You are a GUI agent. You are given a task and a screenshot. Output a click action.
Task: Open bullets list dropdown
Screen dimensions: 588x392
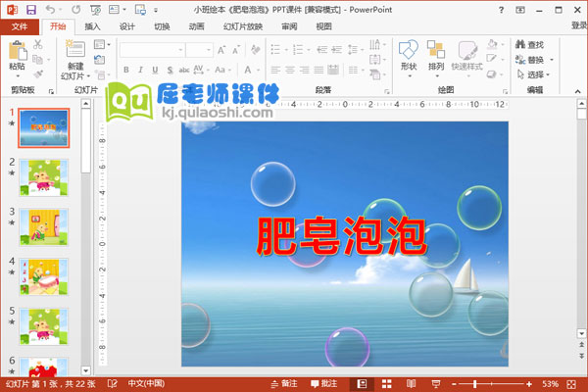point(286,50)
